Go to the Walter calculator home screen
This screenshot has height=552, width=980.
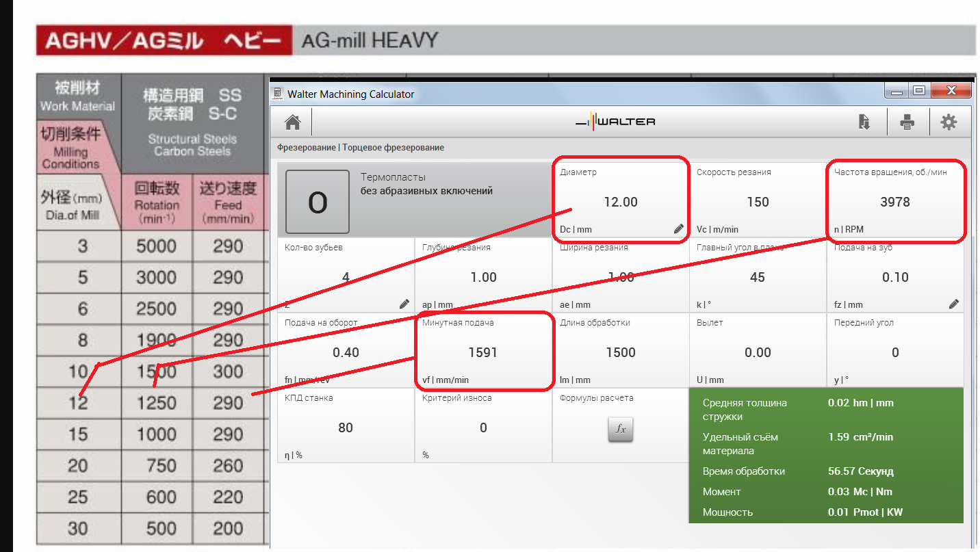click(293, 122)
